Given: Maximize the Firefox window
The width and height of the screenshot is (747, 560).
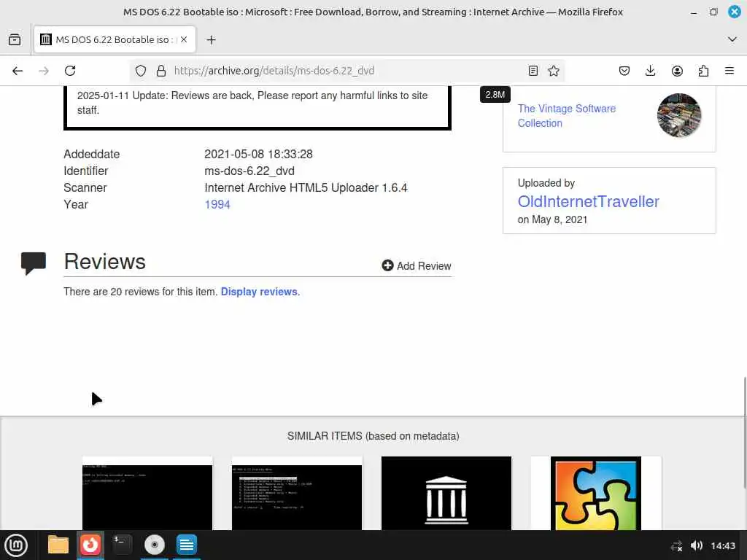Looking at the screenshot, I should click(713, 12).
